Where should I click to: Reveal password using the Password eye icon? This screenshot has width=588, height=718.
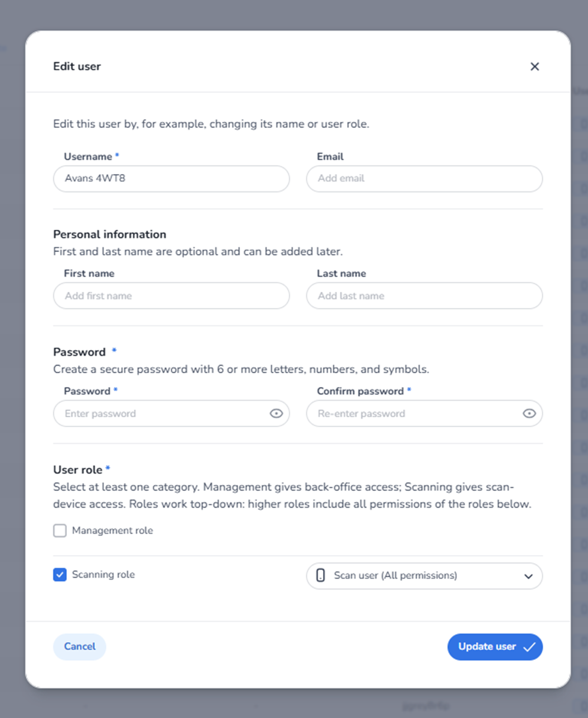276,413
